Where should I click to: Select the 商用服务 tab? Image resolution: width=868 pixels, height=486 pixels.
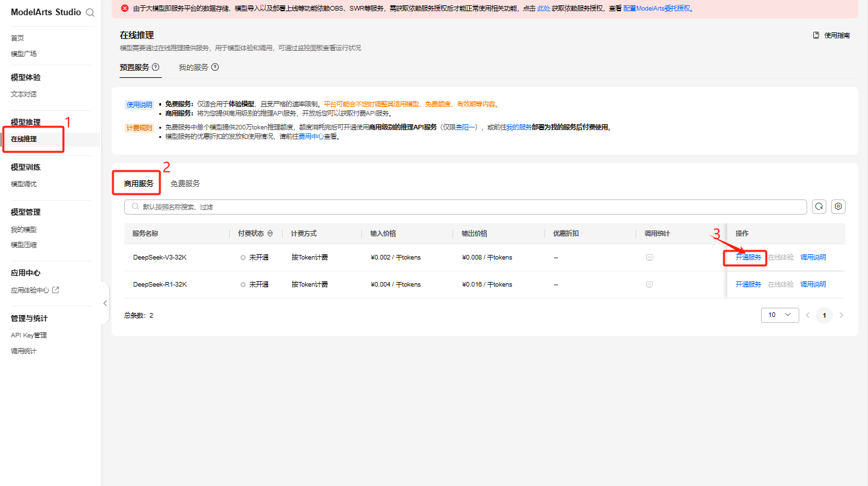(139, 184)
